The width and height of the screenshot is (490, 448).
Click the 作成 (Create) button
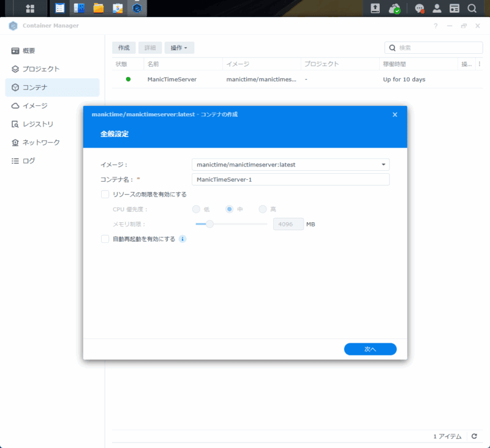(123, 47)
